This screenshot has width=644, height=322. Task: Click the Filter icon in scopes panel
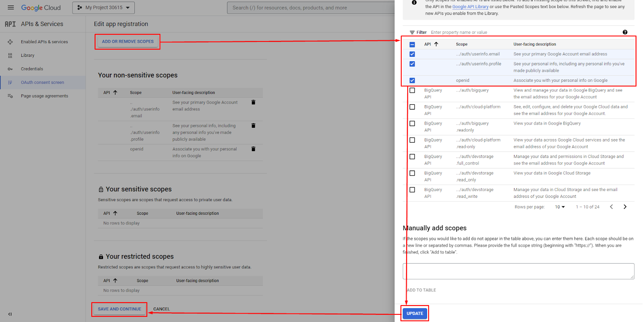[x=412, y=33]
